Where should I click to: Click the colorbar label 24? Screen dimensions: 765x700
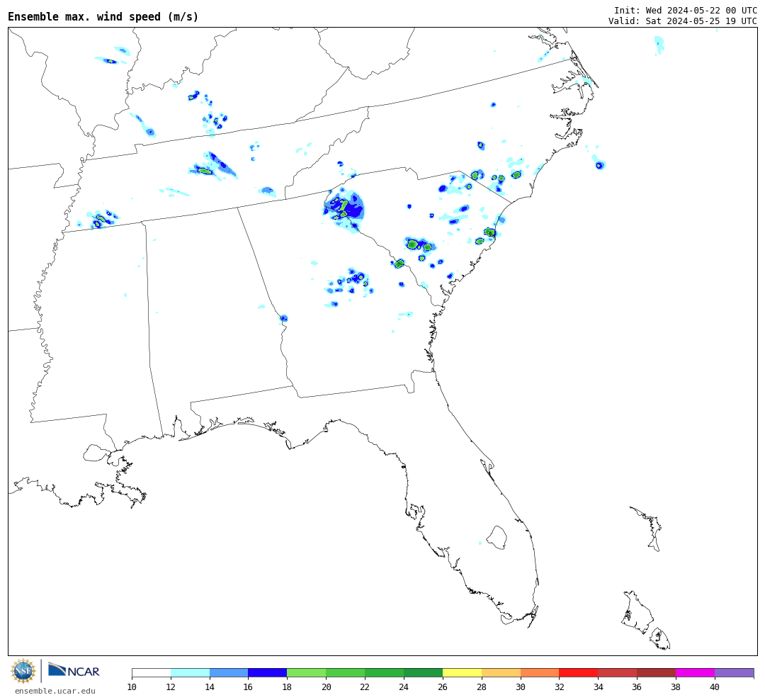coord(404,687)
